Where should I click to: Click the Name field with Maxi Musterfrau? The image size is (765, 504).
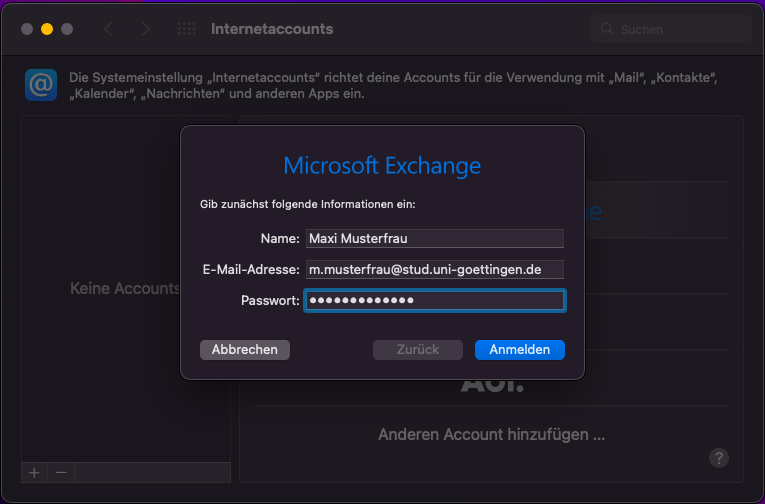pyautogui.click(x=435, y=239)
